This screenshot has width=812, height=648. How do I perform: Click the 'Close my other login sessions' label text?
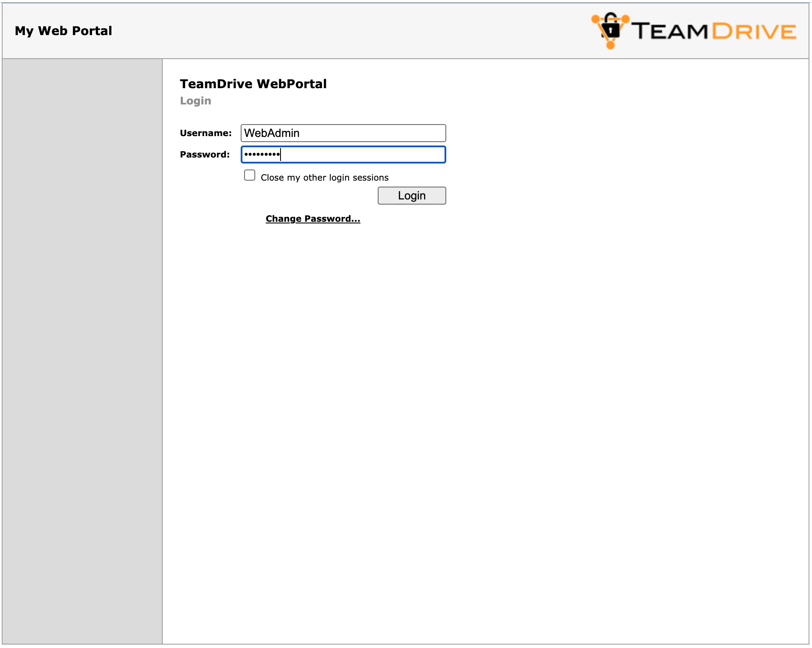(x=324, y=178)
